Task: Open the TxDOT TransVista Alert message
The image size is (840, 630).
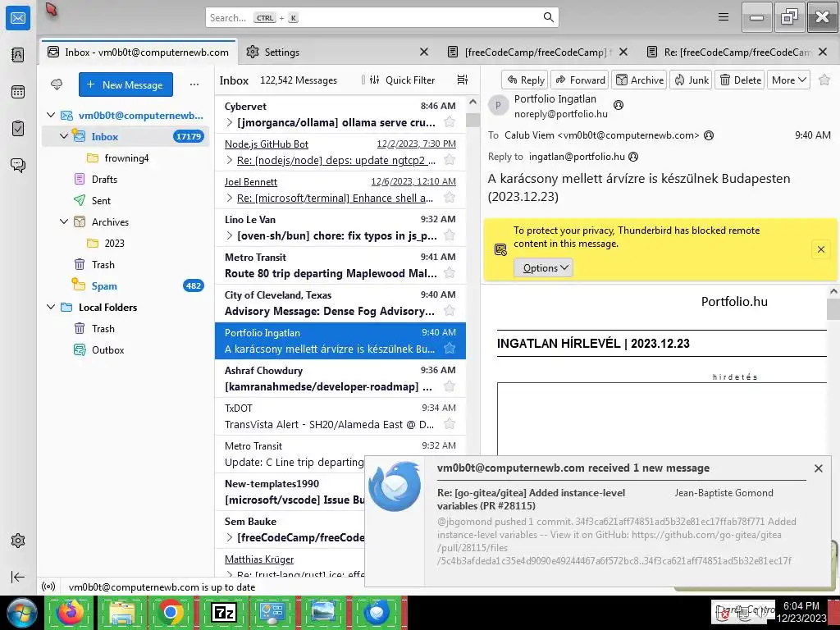Action: point(340,416)
